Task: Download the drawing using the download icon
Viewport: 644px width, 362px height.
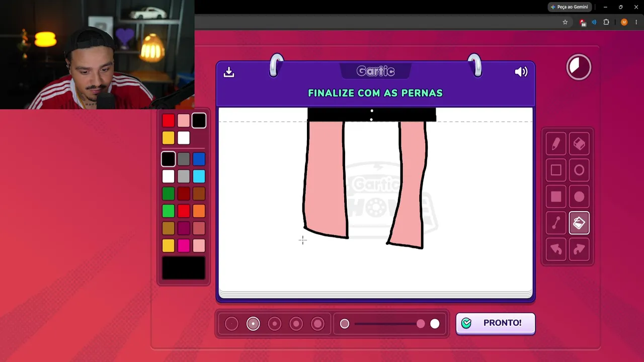Action: coord(229,72)
